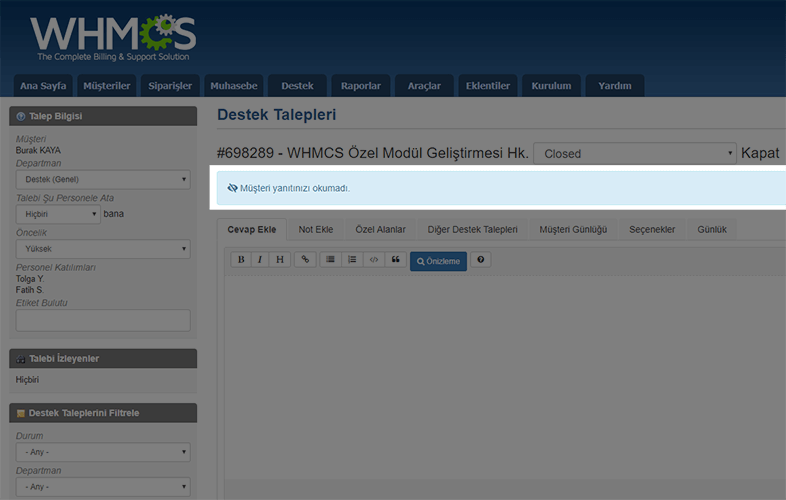Insert a link with the chain icon
Viewport: 786px width, 500px height.
[305, 259]
